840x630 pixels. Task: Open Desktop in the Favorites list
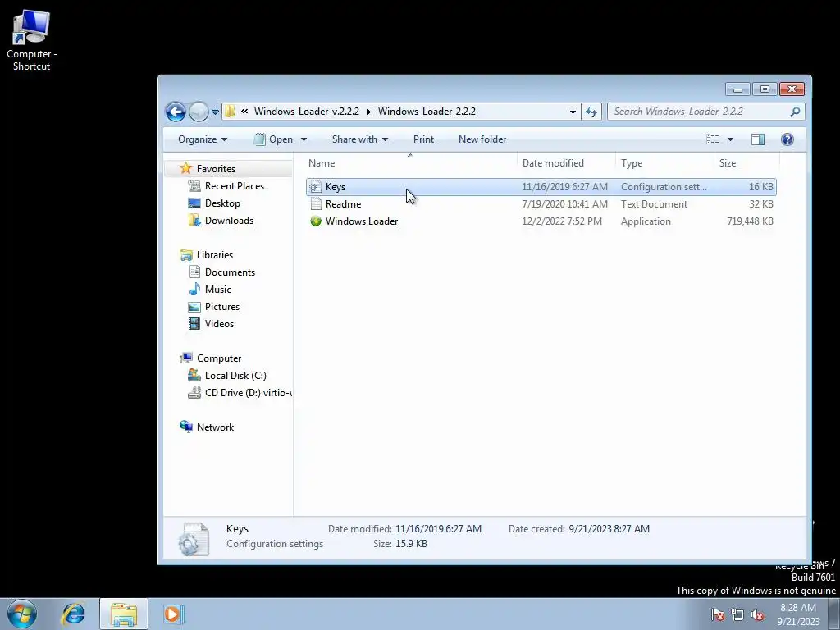(x=222, y=203)
